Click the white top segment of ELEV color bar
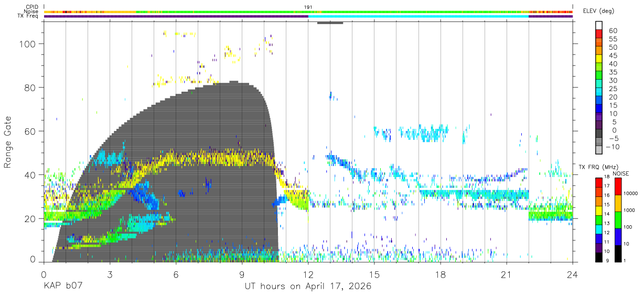644x297 pixels. tap(599, 25)
